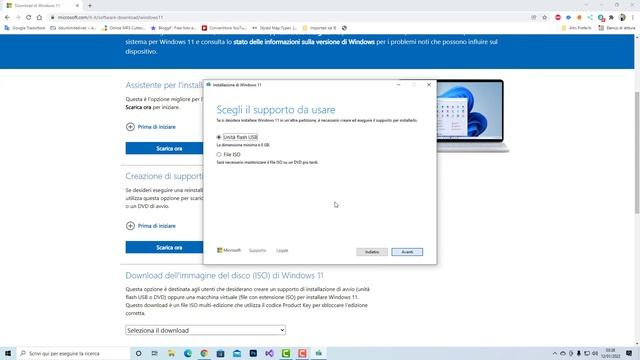This screenshot has height=360, width=640.
Task: Open Google Chrome from the taskbar
Action: (204, 353)
